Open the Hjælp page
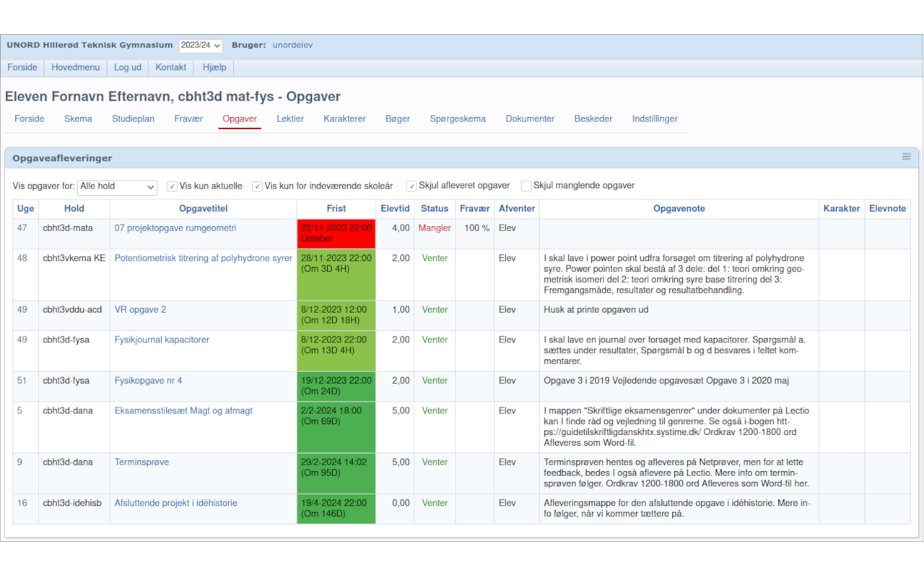 (x=214, y=67)
